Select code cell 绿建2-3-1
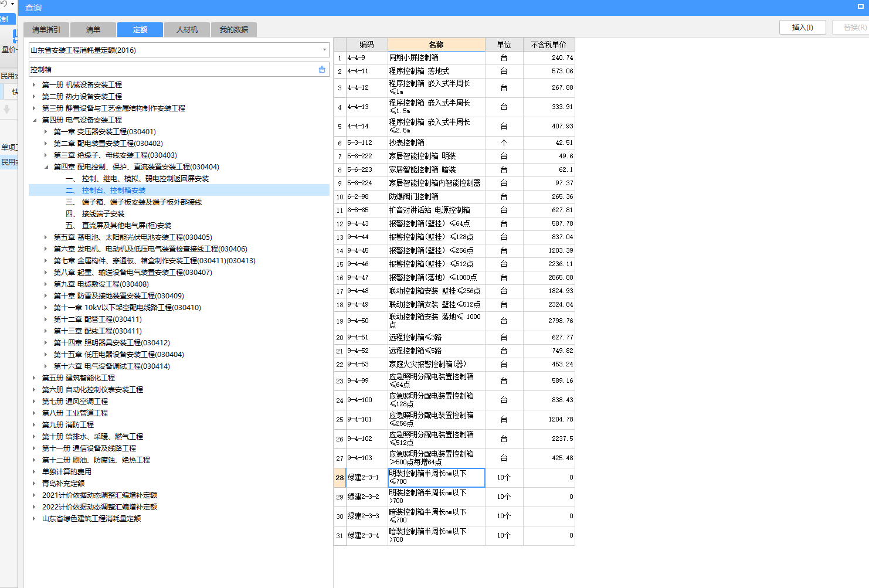Screen dimensions: 869x588 [x=366, y=477]
